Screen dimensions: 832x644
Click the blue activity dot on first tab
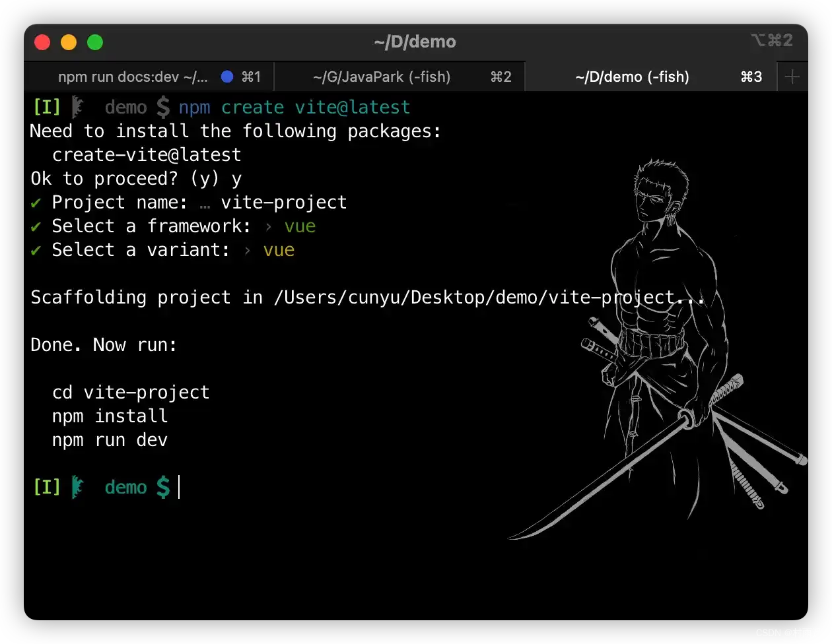[x=227, y=77]
